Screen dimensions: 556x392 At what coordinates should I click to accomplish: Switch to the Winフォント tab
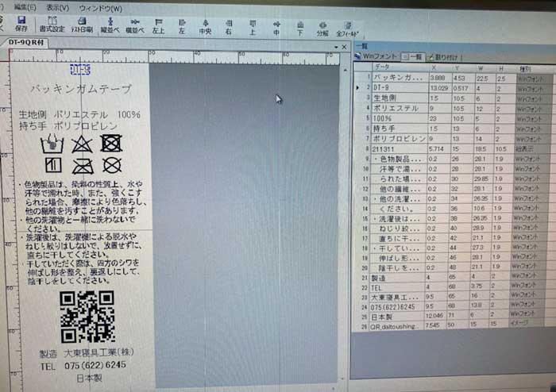pos(376,56)
